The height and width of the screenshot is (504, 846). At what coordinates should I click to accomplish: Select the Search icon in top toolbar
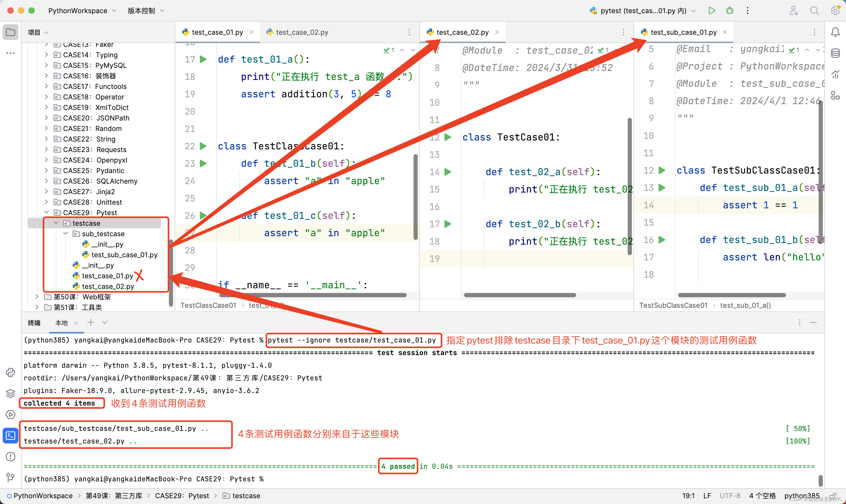pos(814,11)
